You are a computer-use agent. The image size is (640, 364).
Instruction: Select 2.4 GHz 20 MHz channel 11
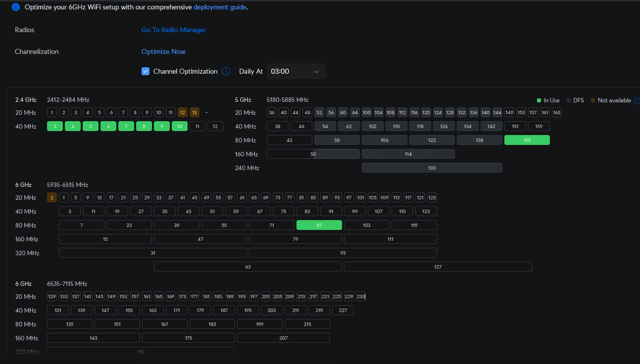(x=171, y=112)
